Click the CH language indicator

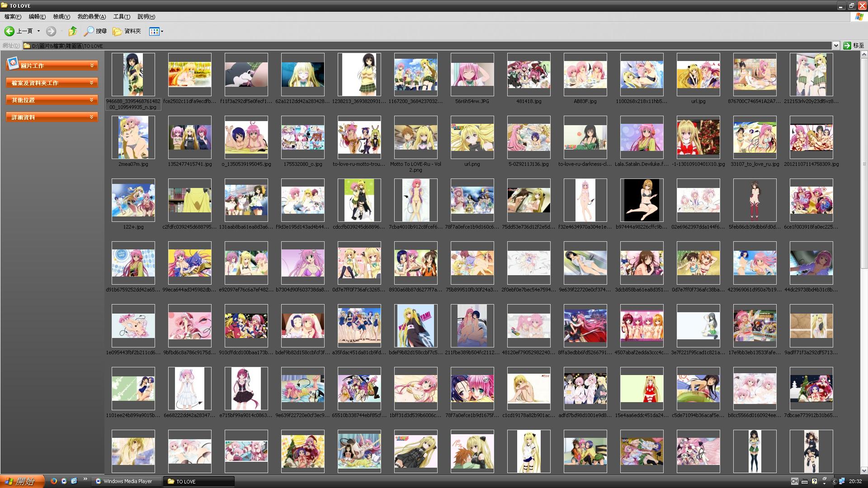(x=794, y=481)
